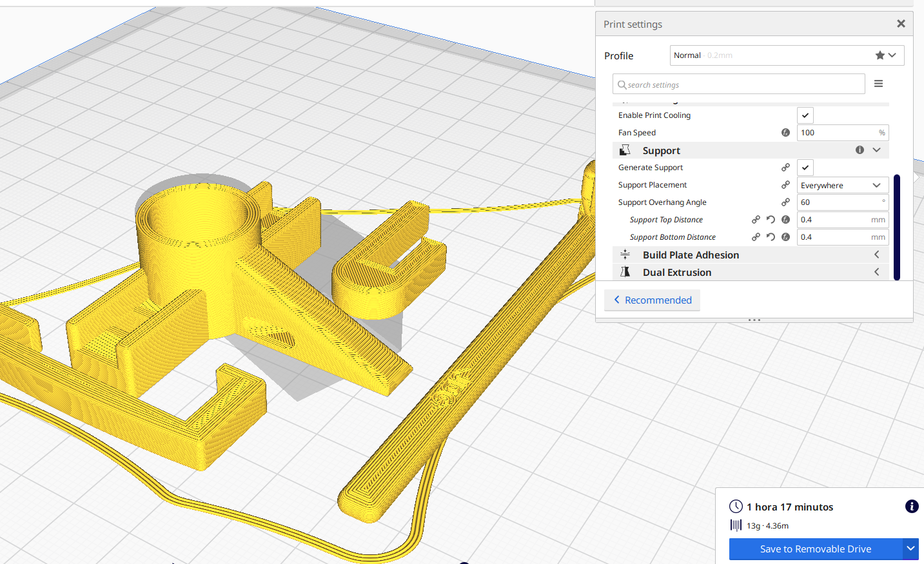Open the Normal 0.2mm profile dropdown
The height and width of the screenshot is (564, 924).
pyautogui.click(x=787, y=55)
